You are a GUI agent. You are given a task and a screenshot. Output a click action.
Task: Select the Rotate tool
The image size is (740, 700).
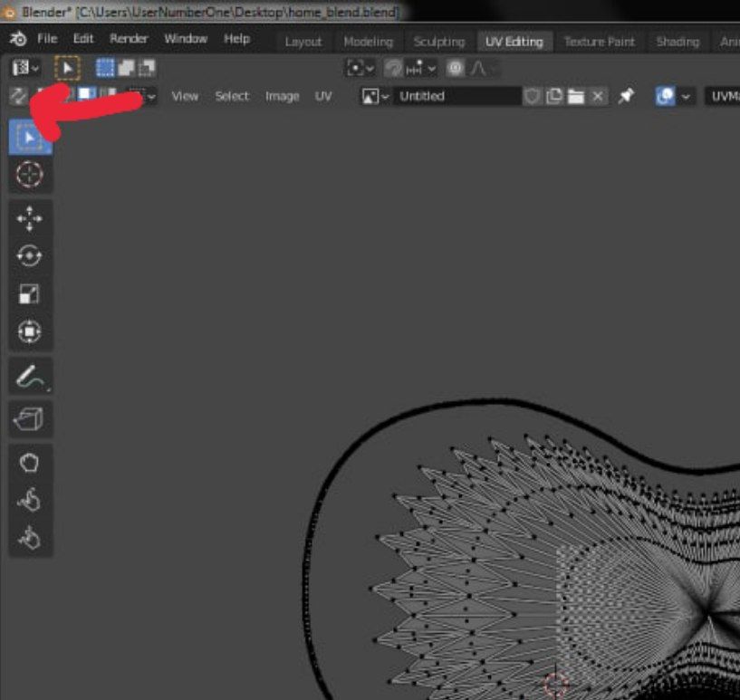coord(30,255)
